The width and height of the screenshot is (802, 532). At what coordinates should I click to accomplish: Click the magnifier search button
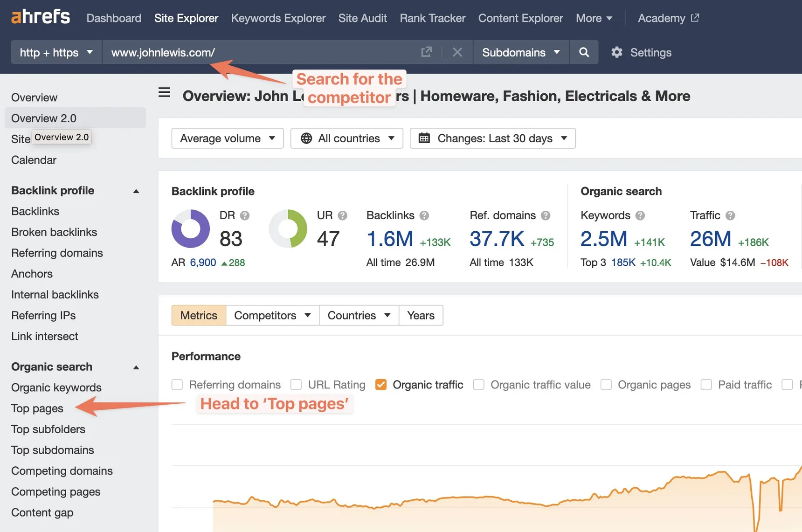pos(584,52)
